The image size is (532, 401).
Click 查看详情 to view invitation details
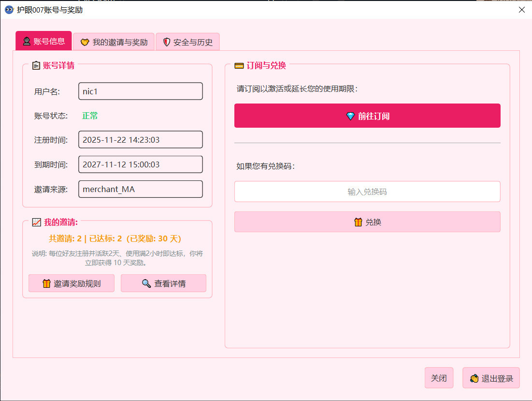tap(163, 283)
